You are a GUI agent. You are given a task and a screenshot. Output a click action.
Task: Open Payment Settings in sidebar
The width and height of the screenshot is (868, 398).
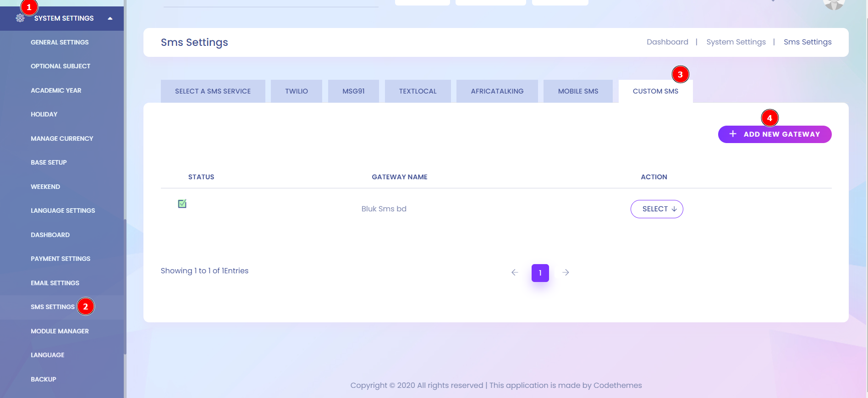click(x=60, y=259)
